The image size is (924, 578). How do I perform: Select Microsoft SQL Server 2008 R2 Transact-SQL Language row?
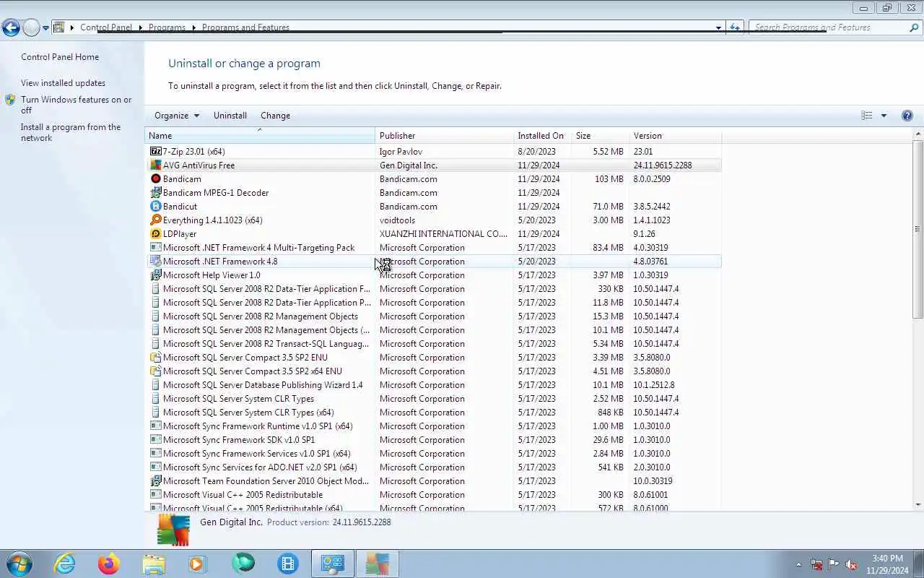pyautogui.click(x=433, y=343)
